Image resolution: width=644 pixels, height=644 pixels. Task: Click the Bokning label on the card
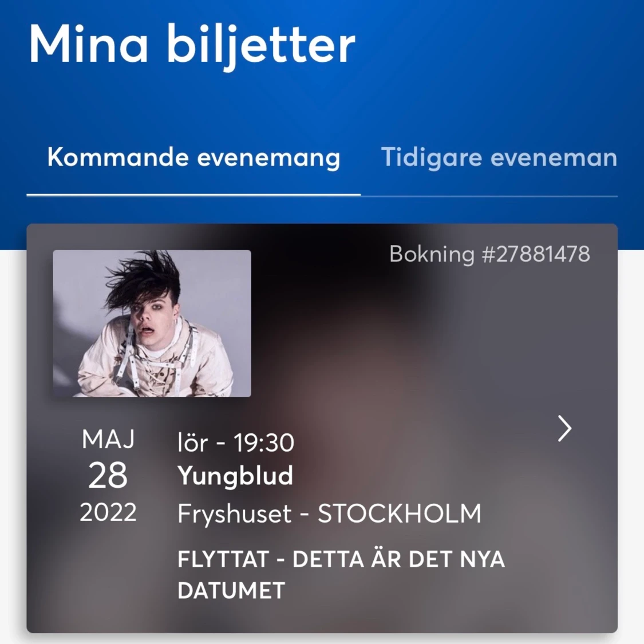click(x=432, y=254)
